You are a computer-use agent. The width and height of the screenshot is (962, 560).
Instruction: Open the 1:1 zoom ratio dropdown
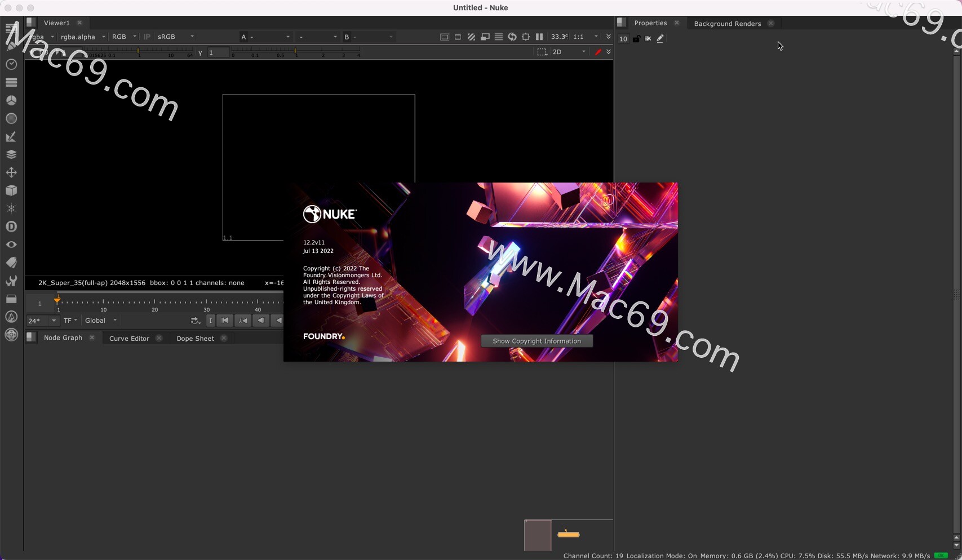pos(585,37)
